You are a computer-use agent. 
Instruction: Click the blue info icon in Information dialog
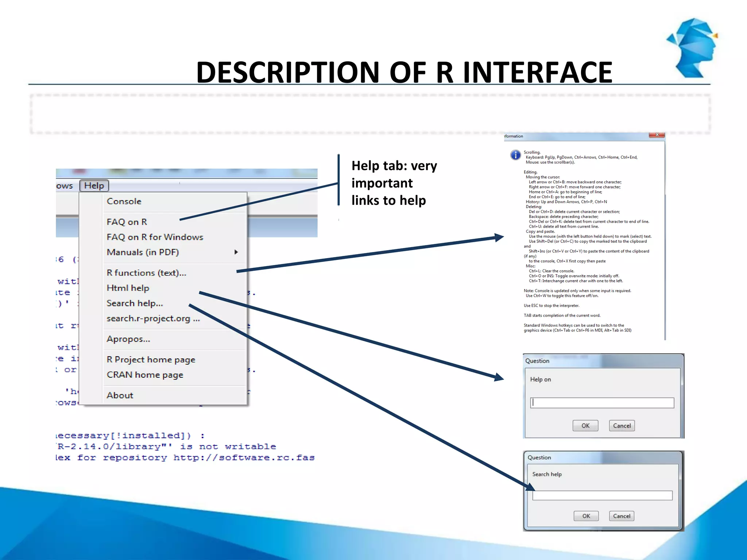coord(515,155)
